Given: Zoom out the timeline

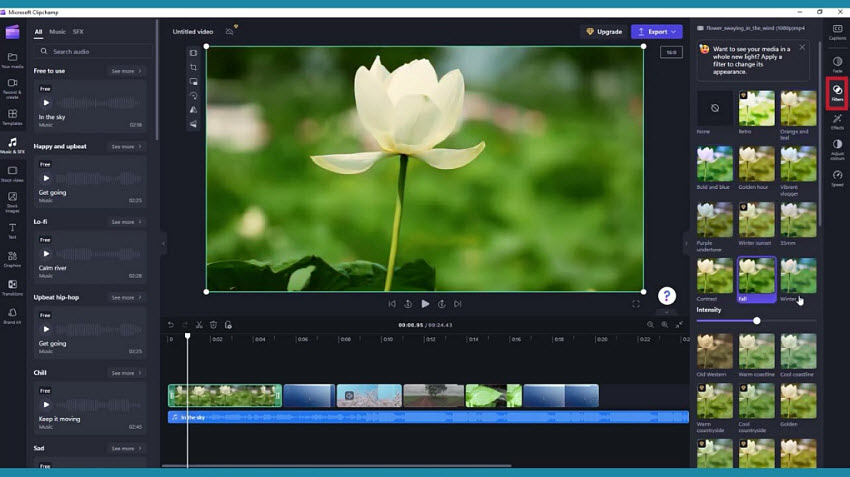Looking at the screenshot, I should 650,325.
